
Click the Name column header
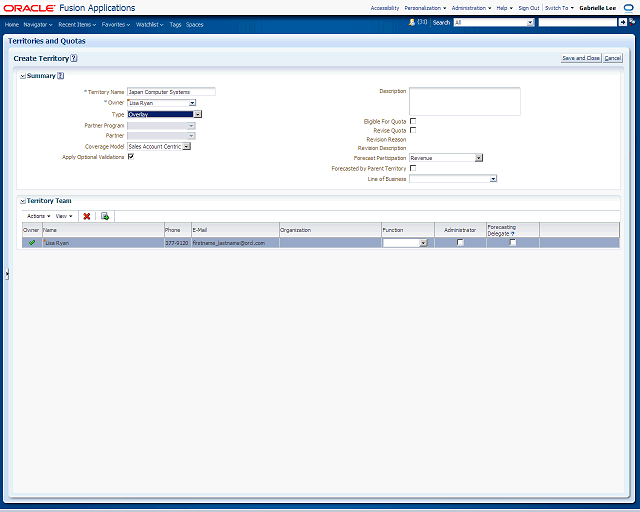(x=103, y=230)
